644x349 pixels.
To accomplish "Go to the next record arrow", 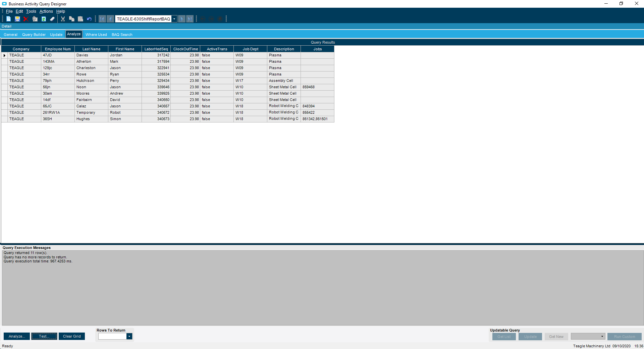I will (182, 19).
